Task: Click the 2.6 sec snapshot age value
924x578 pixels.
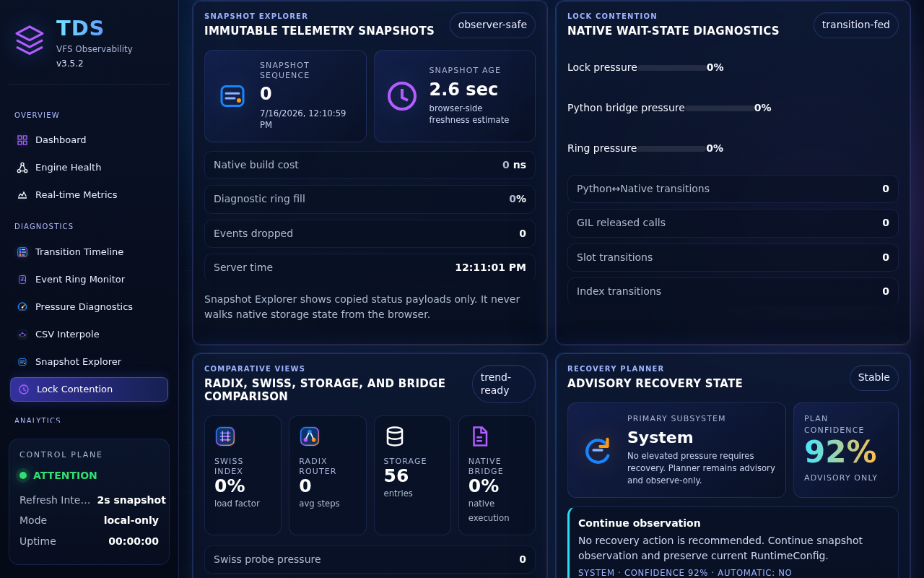Action: tap(463, 90)
